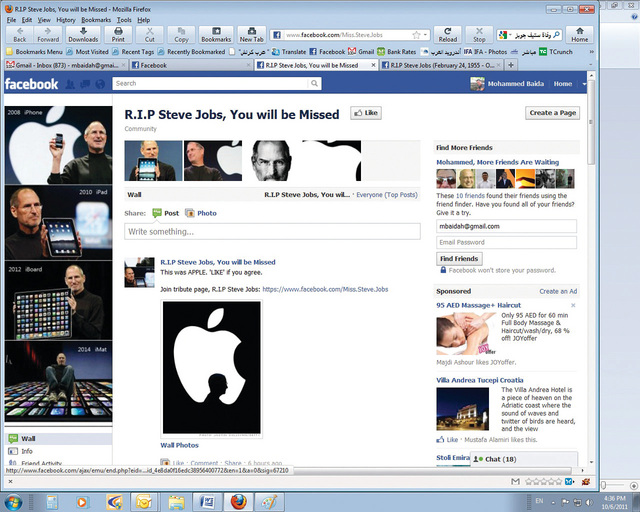Image resolution: width=640 pixels, height=512 pixels.
Task: Open the Help menu
Action: 144,20
